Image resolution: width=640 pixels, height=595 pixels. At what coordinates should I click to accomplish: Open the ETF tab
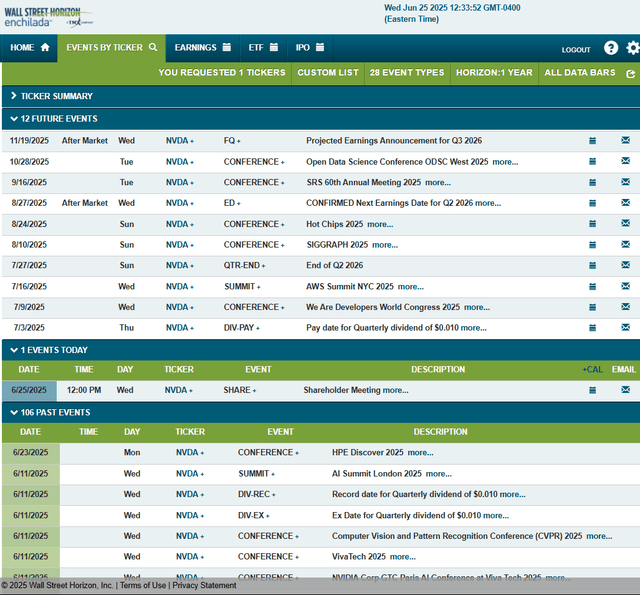click(264, 47)
